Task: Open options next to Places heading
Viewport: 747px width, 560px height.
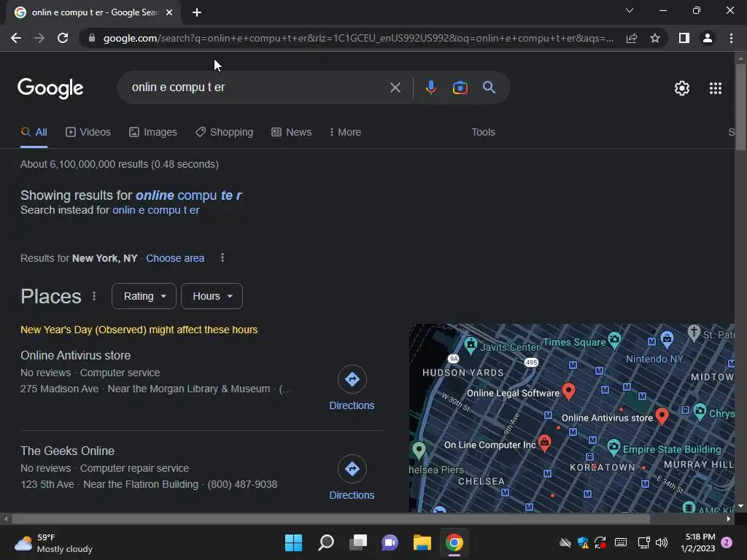Action: point(94,296)
